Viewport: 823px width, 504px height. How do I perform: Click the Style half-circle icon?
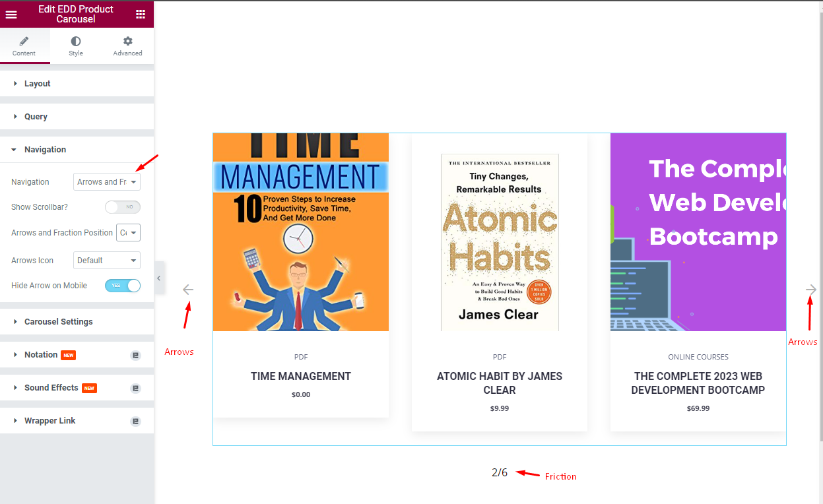click(x=75, y=42)
